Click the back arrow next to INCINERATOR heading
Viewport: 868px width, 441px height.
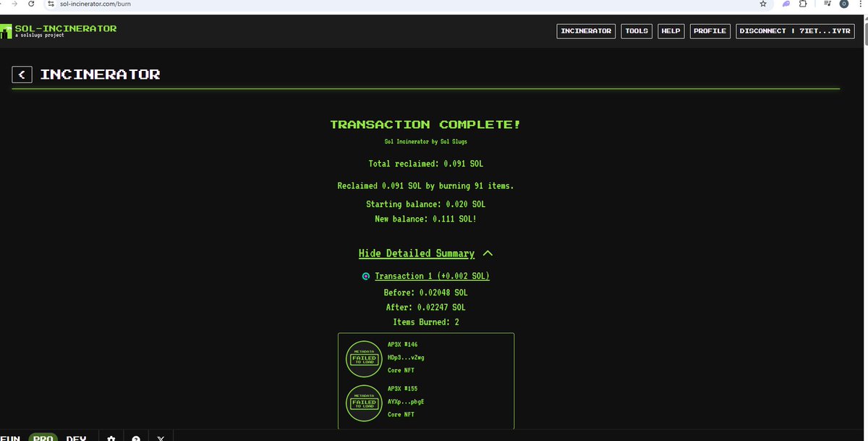coord(22,75)
